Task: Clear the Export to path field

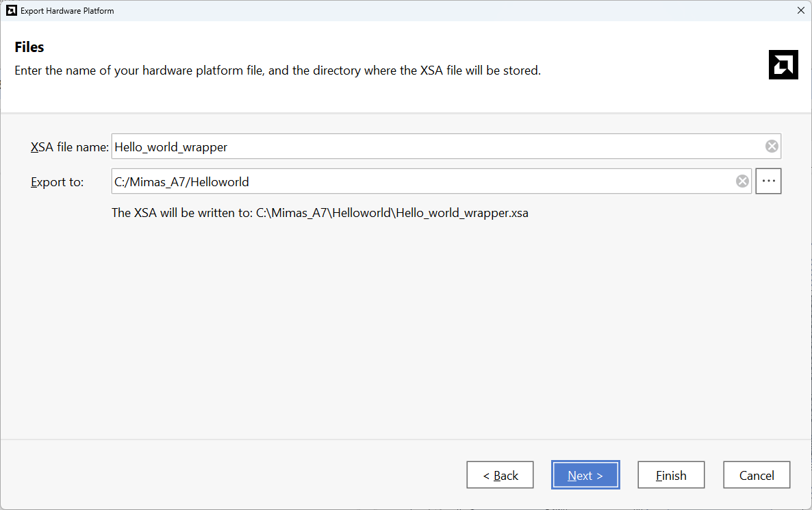Action: [742, 181]
